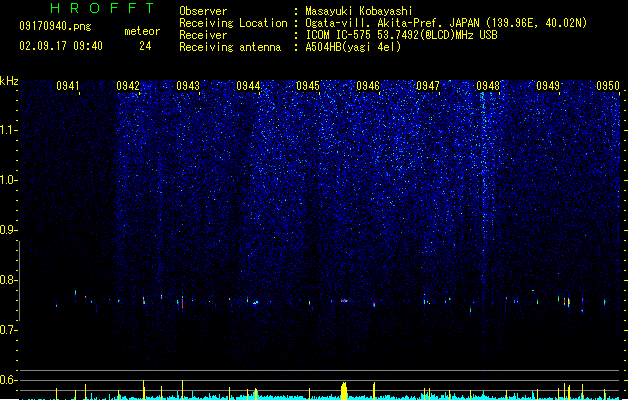Click the bright meteor echo near 0945:30
This screenshot has height=400, width=629.
[344, 300]
